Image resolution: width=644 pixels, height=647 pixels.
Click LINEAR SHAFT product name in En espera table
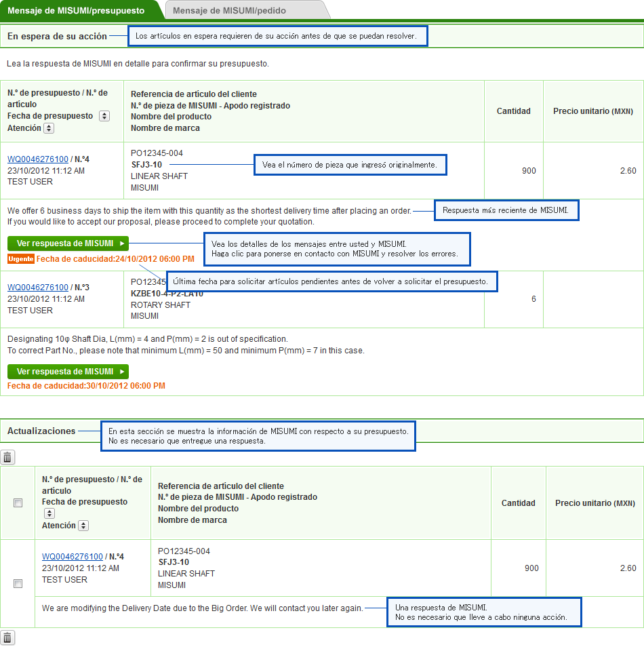[x=159, y=176]
